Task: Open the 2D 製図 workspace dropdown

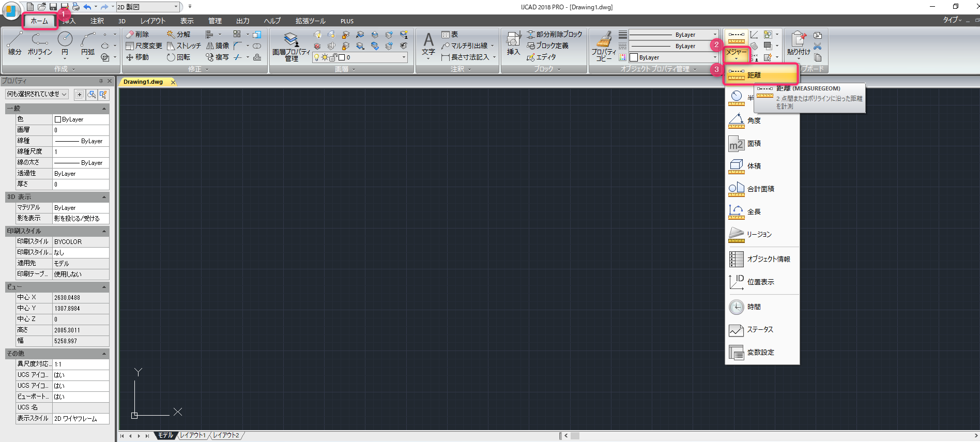Action: point(148,7)
